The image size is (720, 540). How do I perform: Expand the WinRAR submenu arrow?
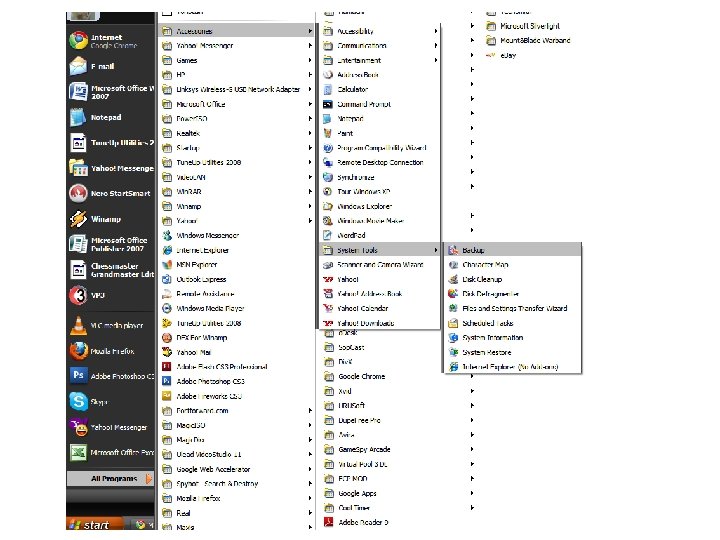coord(310,191)
